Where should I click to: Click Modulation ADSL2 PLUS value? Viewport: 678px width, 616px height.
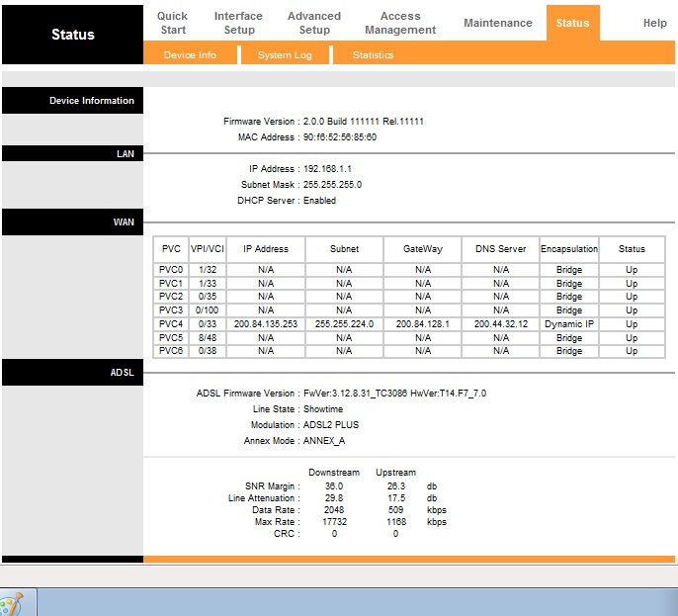point(331,425)
